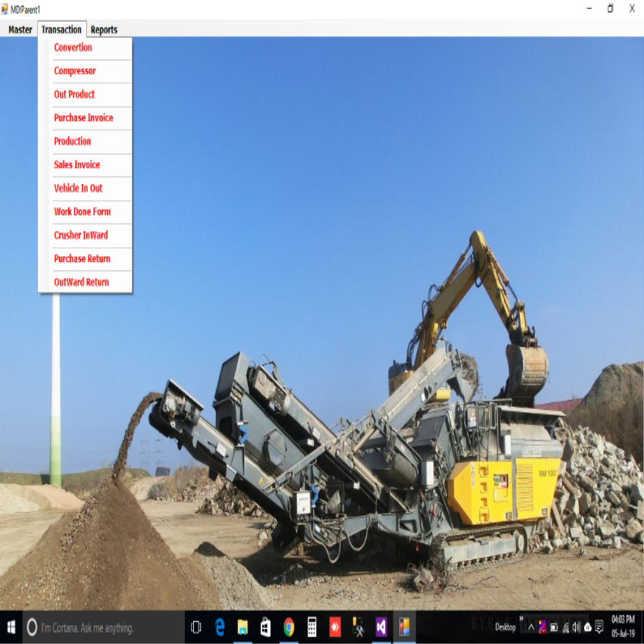Open Microsoft Edge from the taskbar
Viewport: 644px width, 644px height.
pyautogui.click(x=220, y=627)
